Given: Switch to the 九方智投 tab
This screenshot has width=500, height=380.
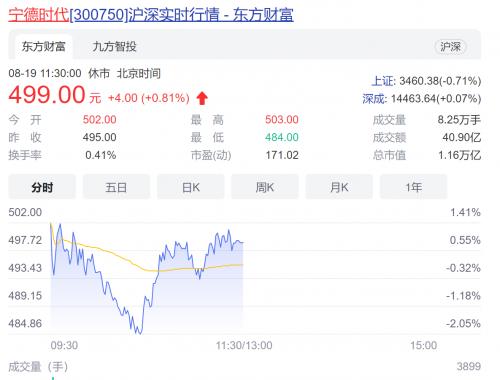Looking at the screenshot, I should [x=114, y=47].
